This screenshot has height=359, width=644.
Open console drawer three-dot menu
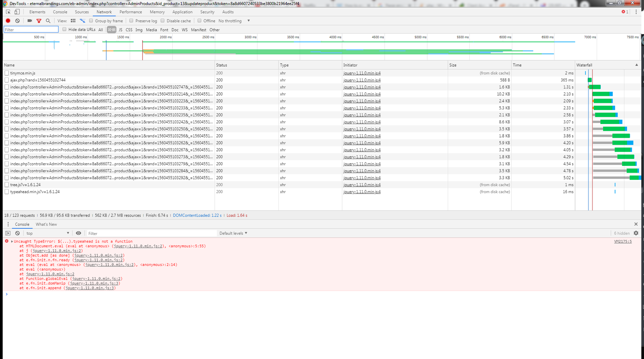(x=8, y=224)
